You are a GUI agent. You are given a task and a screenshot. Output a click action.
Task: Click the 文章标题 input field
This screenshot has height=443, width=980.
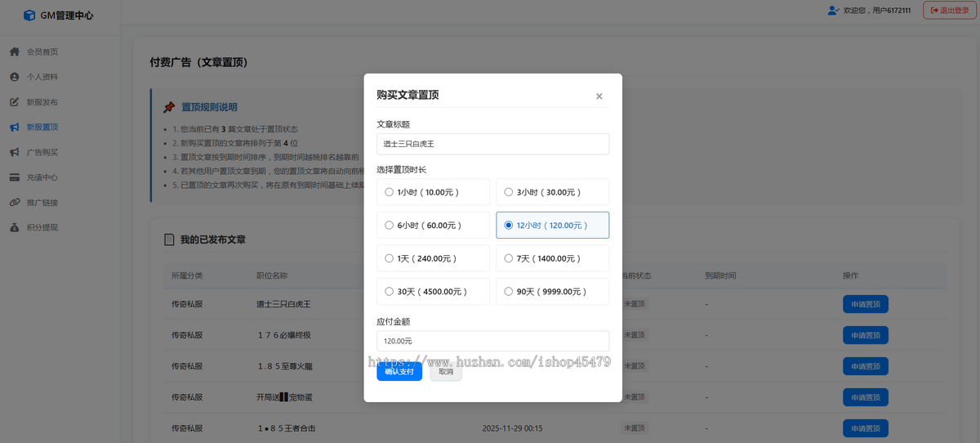[x=492, y=144]
